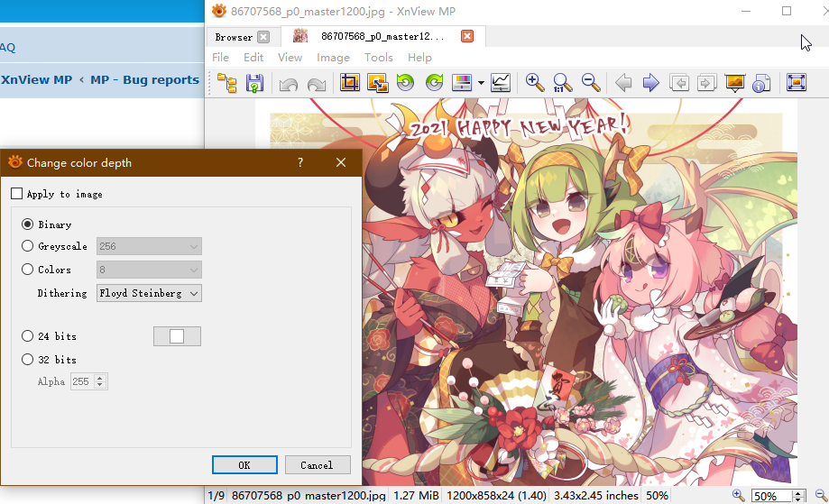Click the Cancel button

pyautogui.click(x=318, y=465)
